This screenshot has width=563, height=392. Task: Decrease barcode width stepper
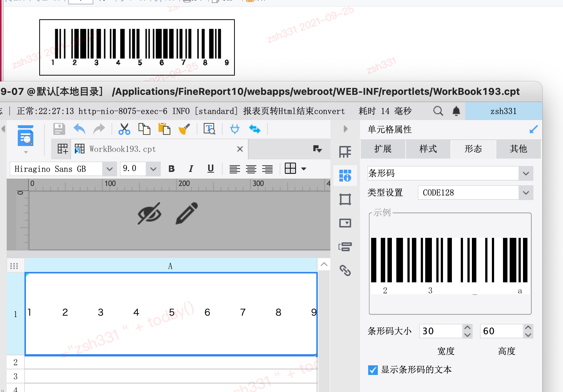[x=467, y=335]
